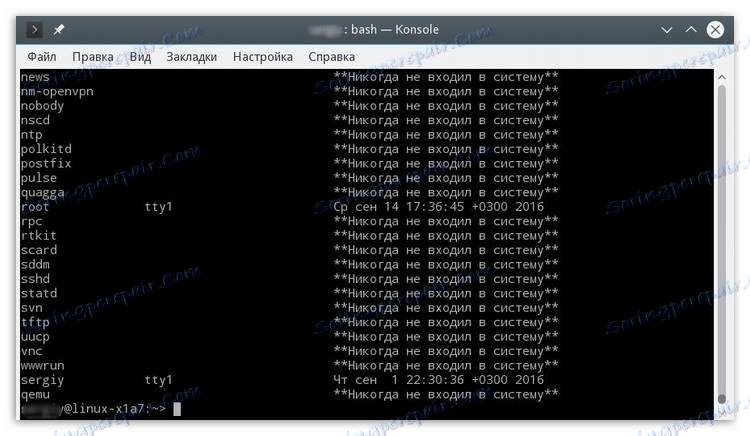Select the 'nscd' entry
The height and width of the screenshot is (436, 750).
point(35,120)
